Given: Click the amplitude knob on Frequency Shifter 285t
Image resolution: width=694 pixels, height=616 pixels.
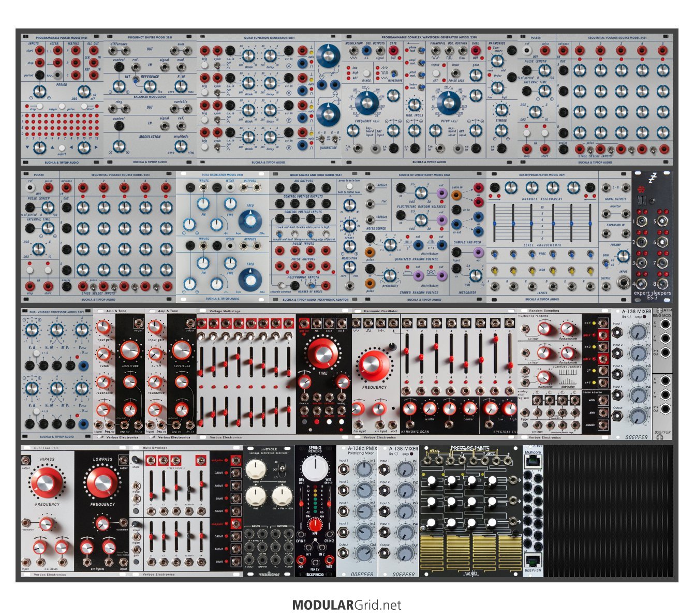Looking at the screenshot, I should click(x=181, y=146).
